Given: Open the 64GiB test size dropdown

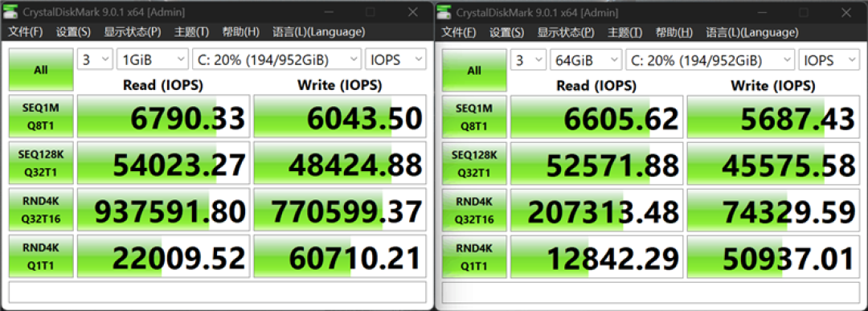Looking at the screenshot, I should coord(586,59).
